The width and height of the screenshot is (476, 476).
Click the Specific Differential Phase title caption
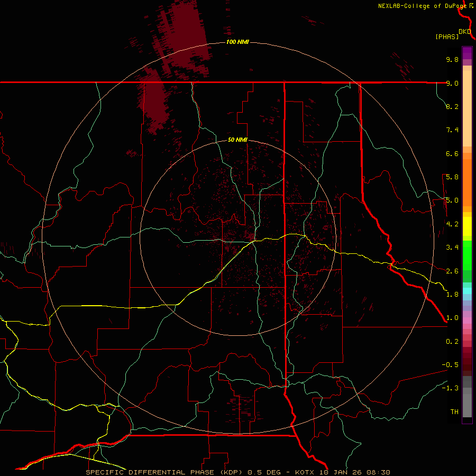click(238, 472)
